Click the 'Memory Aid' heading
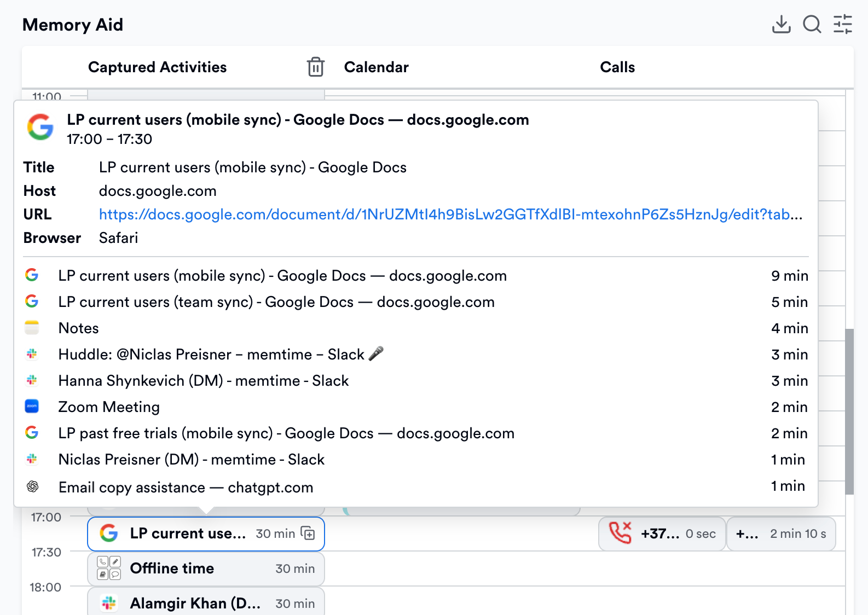The height and width of the screenshot is (615, 868). point(73,25)
